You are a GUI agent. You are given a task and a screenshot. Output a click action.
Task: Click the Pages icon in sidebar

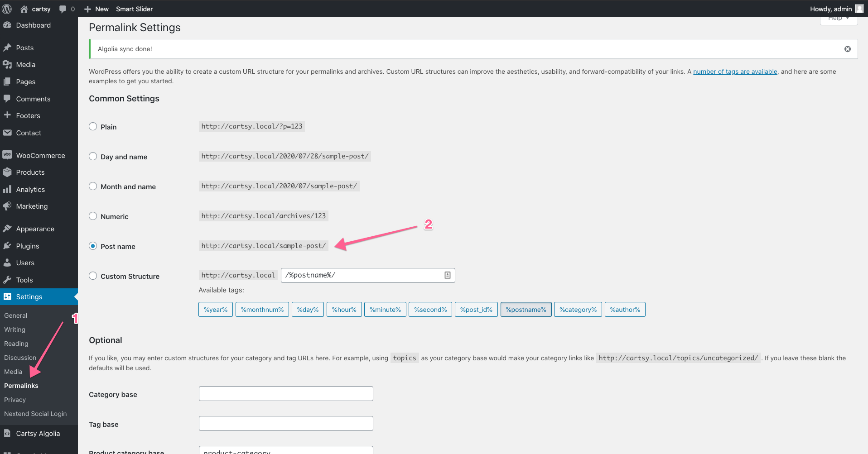click(x=7, y=82)
